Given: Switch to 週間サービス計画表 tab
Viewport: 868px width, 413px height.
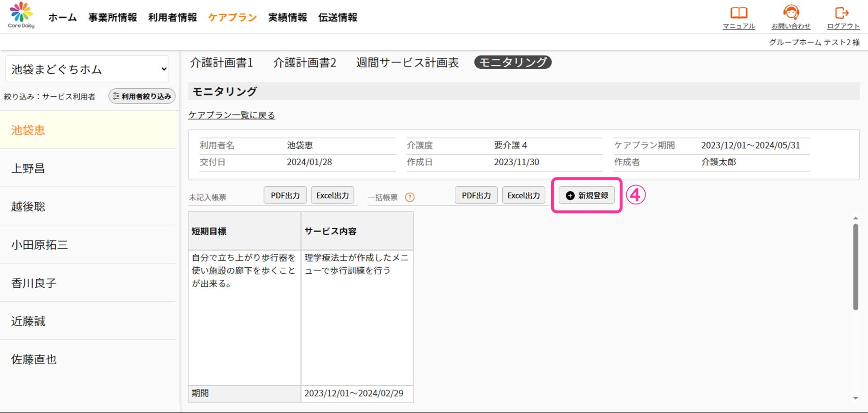Looking at the screenshot, I should tap(407, 62).
